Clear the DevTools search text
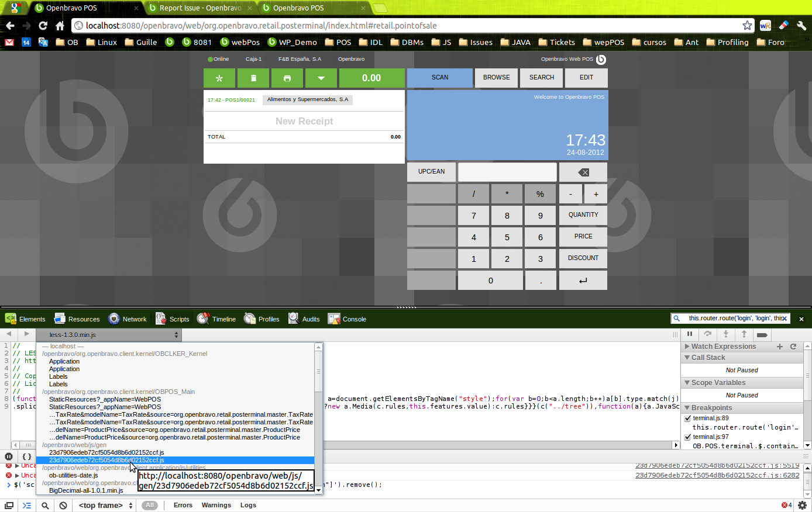Viewport: 812px width, 512px height. coord(785,319)
